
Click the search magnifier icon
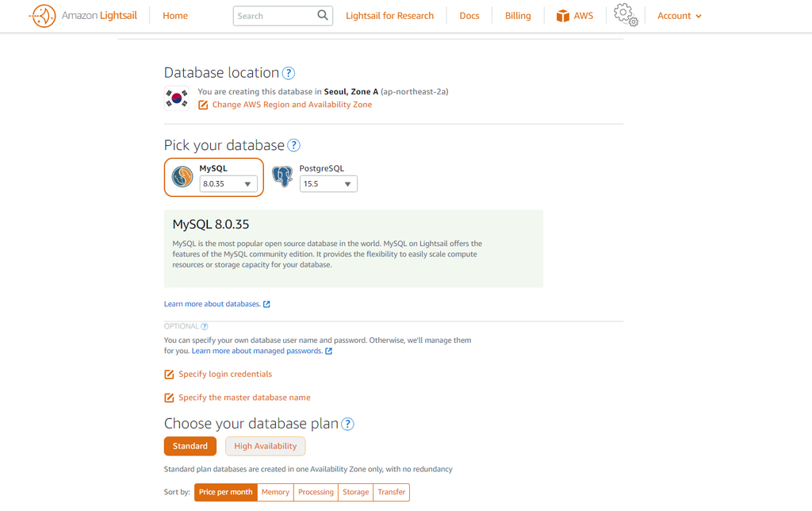pos(323,15)
